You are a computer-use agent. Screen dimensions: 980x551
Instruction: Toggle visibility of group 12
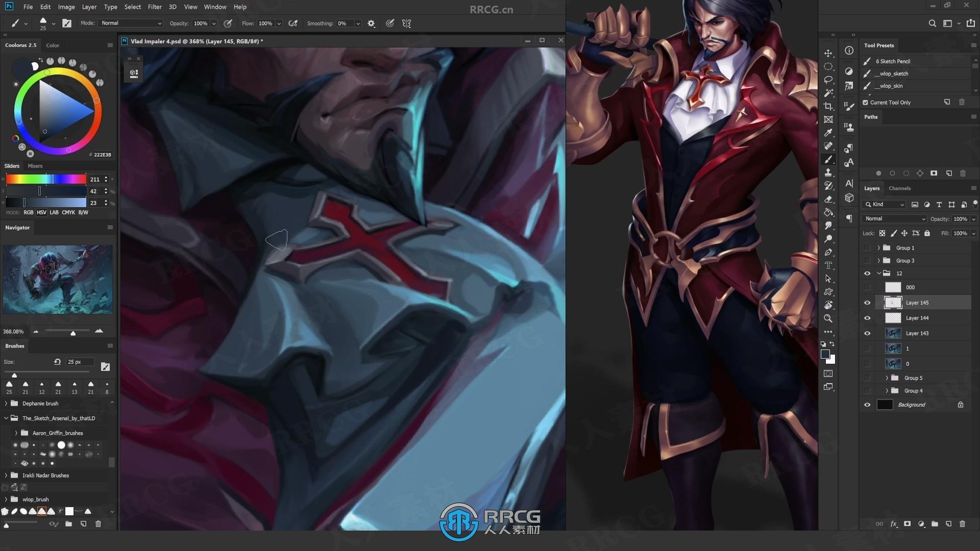coord(867,273)
